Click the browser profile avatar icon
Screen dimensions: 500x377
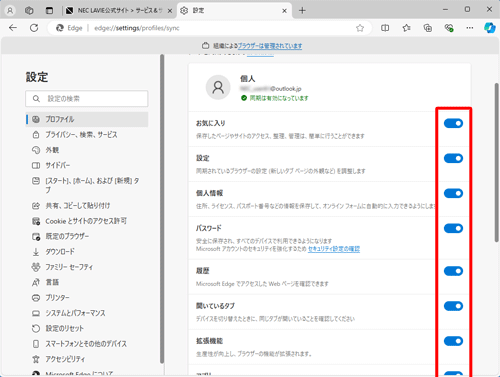pyautogui.click(x=10, y=11)
